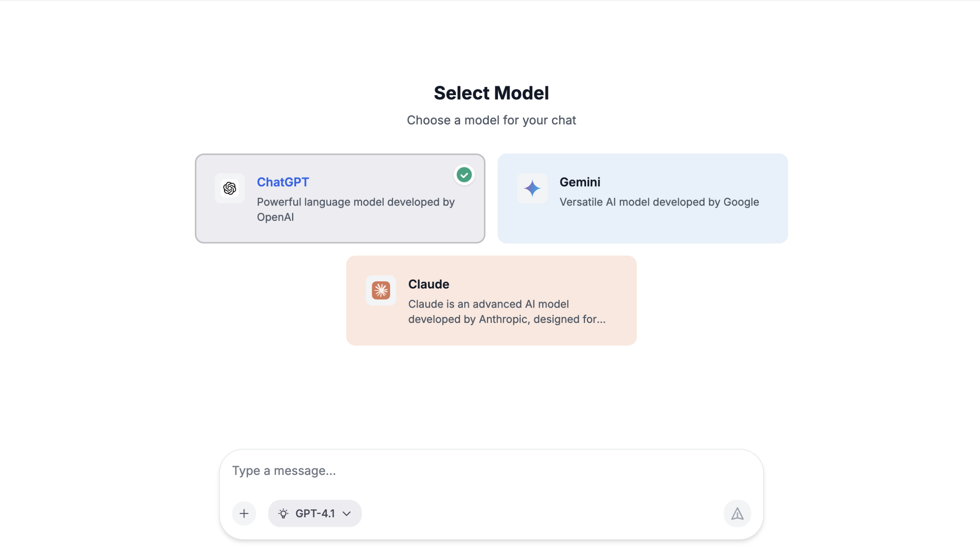980x546 pixels.
Task: Expand the chevron next to GPT-4.1
Action: click(x=346, y=513)
